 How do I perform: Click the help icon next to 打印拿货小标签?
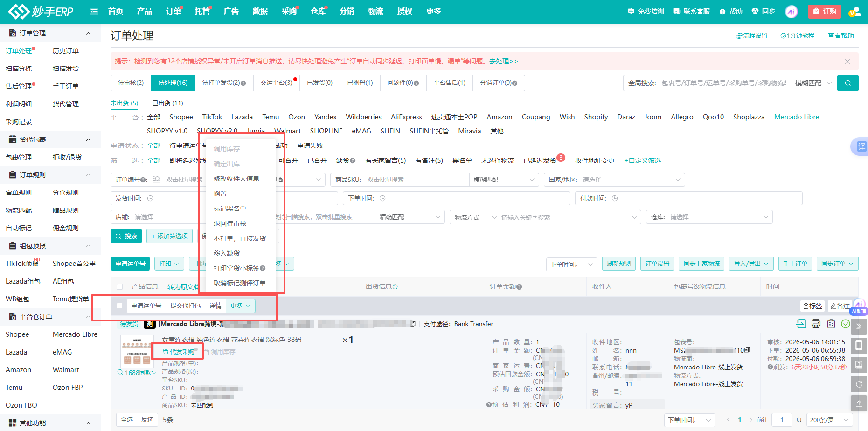point(263,268)
